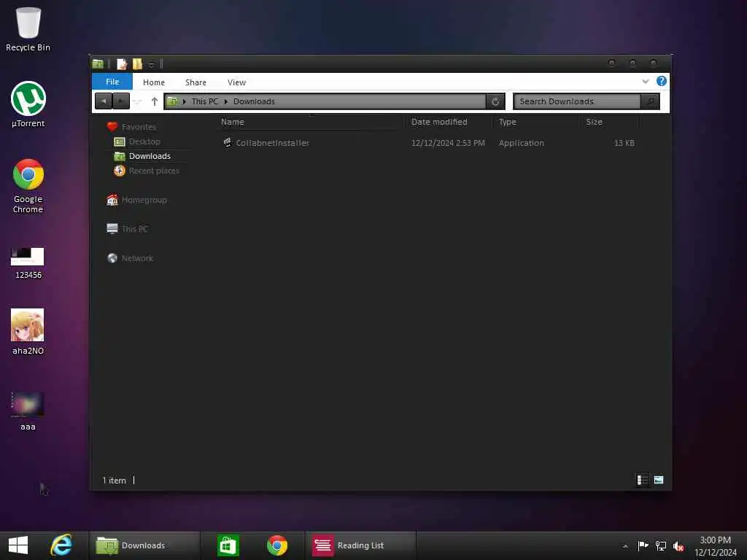This screenshot has width=747, height=560.
Task: Click the Properties quick access icon
Action: click(x=122, y=64)
